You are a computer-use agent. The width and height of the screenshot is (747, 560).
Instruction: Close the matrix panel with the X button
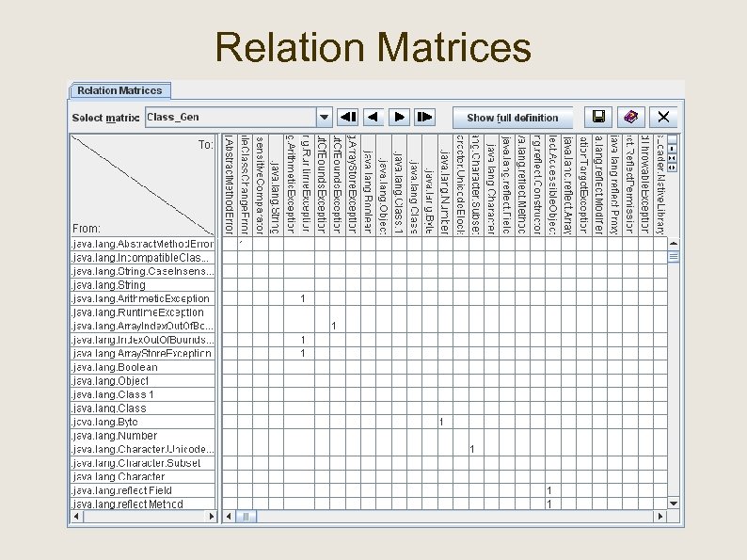pos(663,118)
